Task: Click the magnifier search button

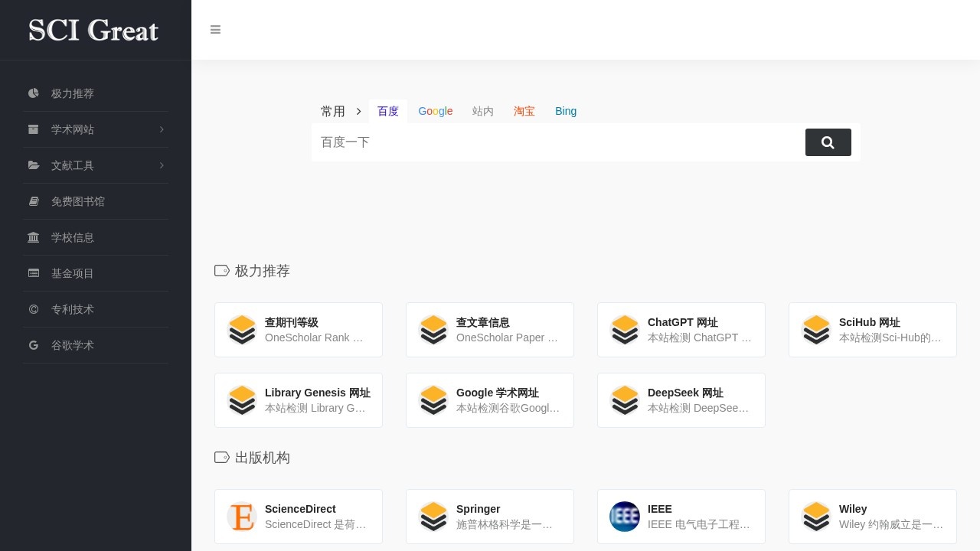Action: coord(828,142)
